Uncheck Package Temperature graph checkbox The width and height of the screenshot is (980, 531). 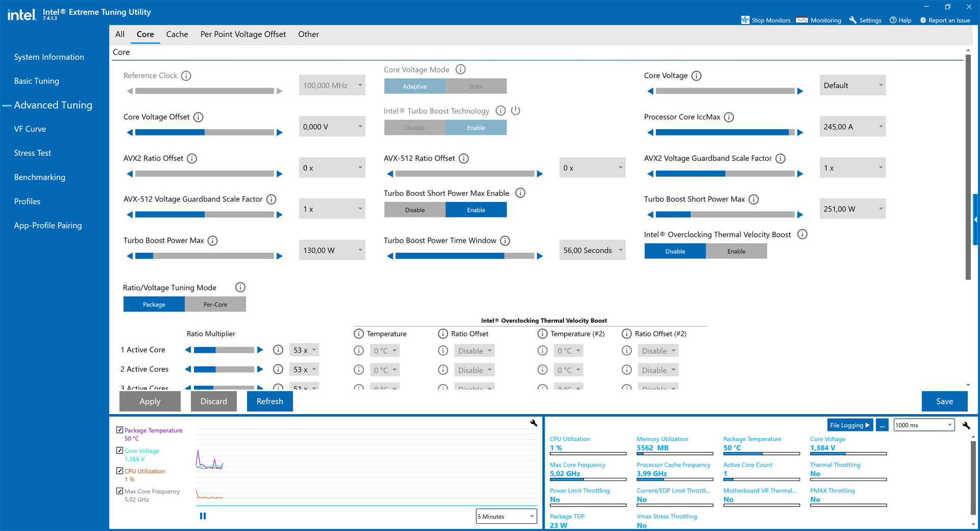[x=119, y=430]
